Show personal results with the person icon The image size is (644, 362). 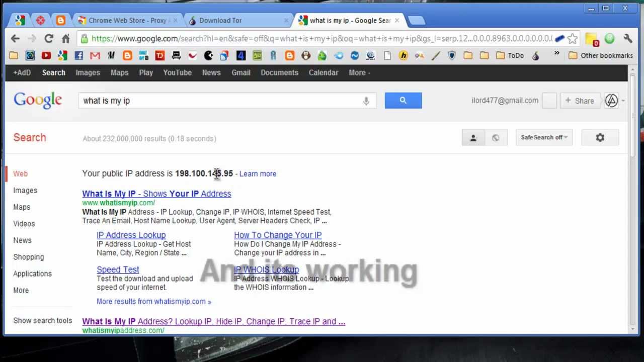473,137
